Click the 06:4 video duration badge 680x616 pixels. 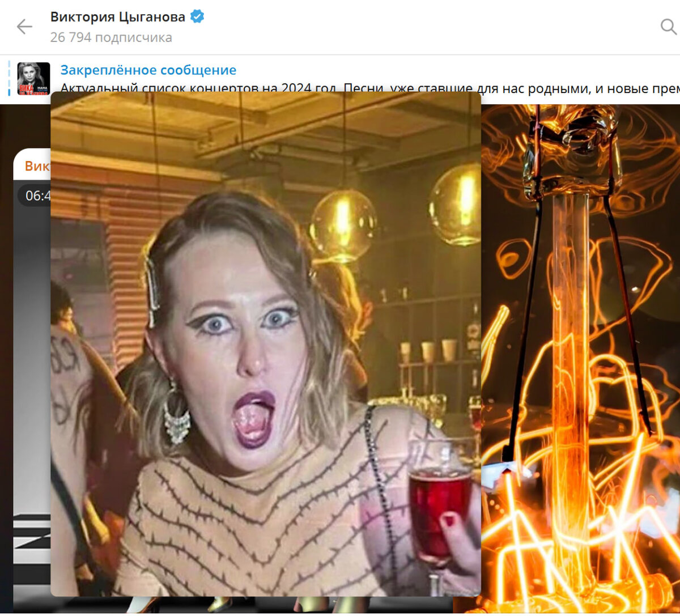(35, 196)
